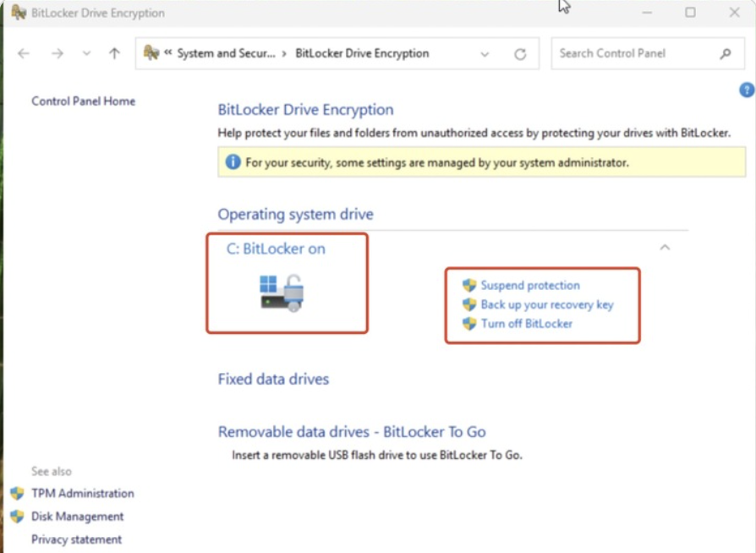The width and height of the screenshot is (756, 553).
Task: Click shield icon next to TPM Administration
Action: click(18, 493)
